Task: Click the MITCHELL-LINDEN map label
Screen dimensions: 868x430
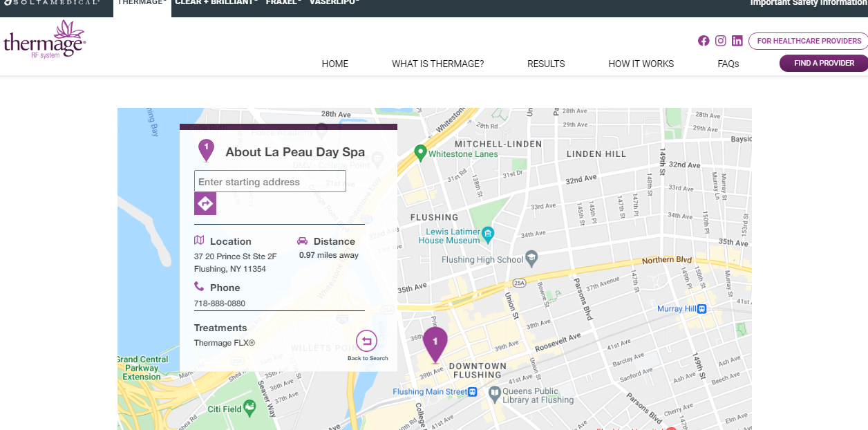Action: tap(498, 144)
